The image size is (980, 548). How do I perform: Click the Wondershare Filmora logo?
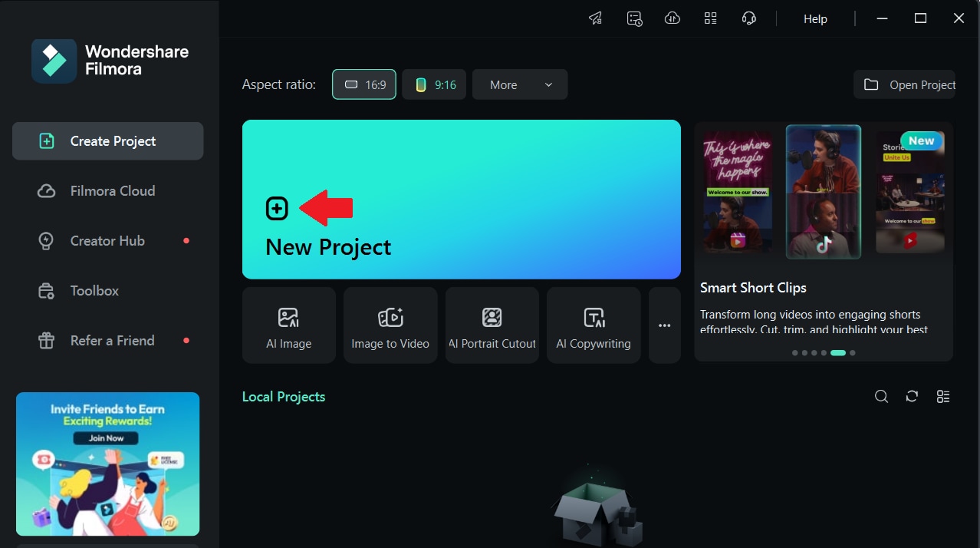(x=54, y=61)
